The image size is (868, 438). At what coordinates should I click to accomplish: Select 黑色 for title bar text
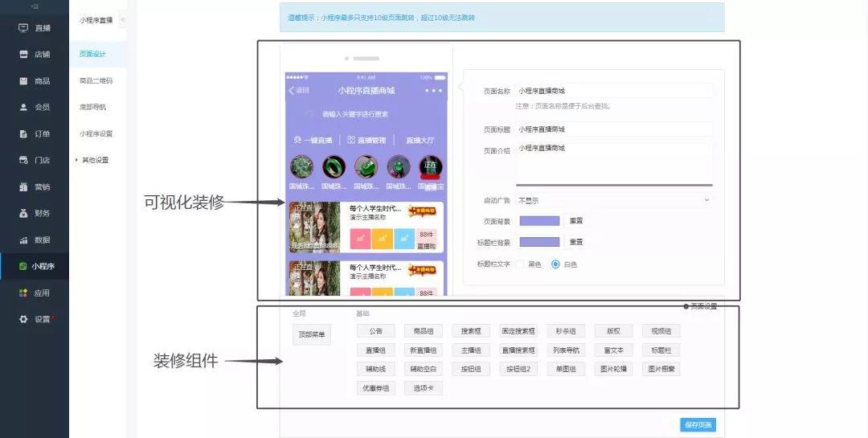520,264
